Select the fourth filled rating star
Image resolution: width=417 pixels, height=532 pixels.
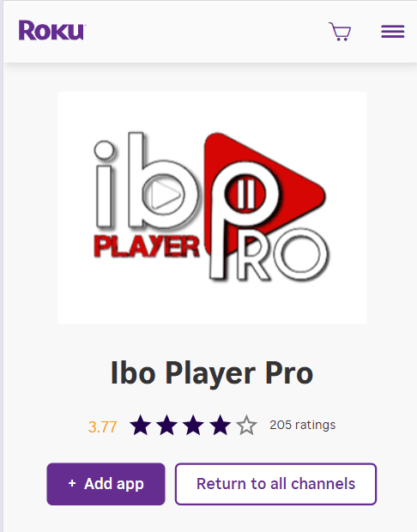220,425
